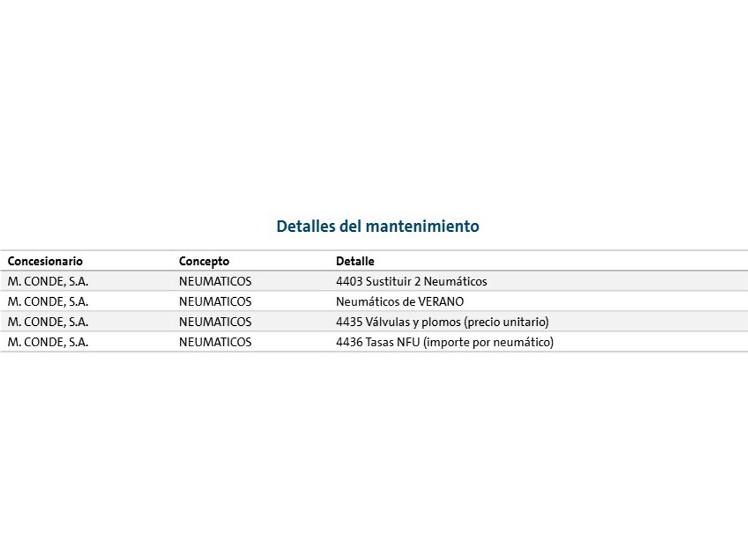
Task: Select the Concepto column header
Action: [x=204, y=261]
